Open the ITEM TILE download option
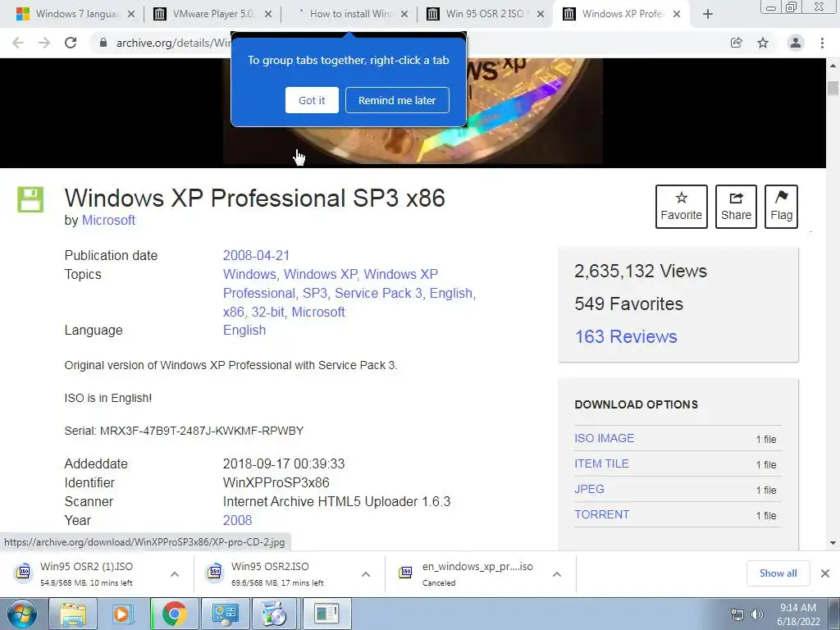Image resolution: width=840 pixels, height=630 pixels. tap(601, 464)
